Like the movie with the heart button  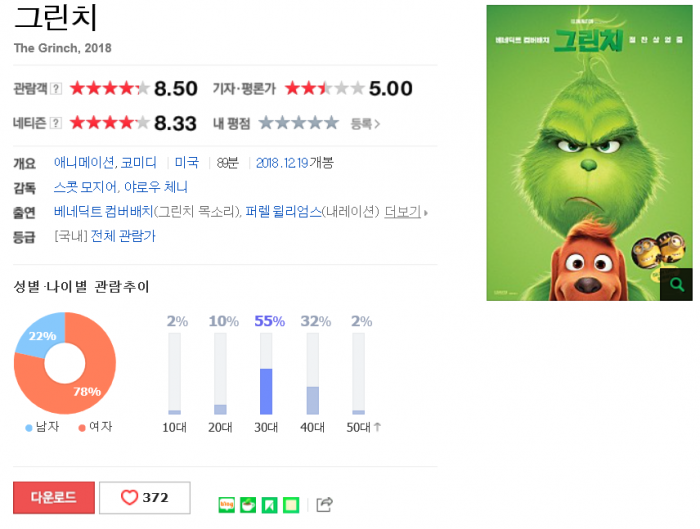point(145,498)
